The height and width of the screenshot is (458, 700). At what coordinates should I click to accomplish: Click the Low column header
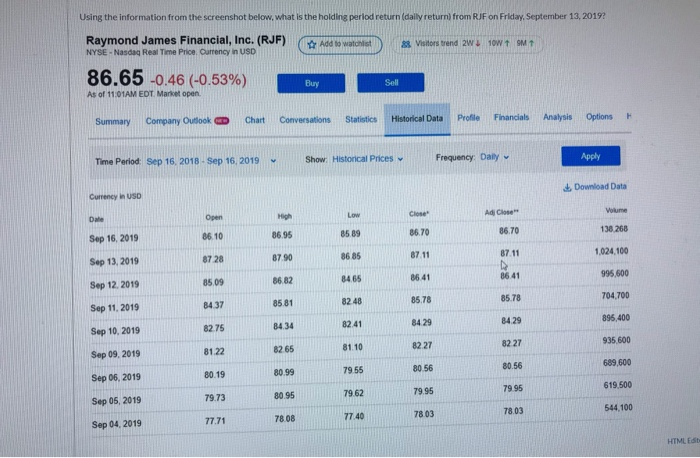353,215
